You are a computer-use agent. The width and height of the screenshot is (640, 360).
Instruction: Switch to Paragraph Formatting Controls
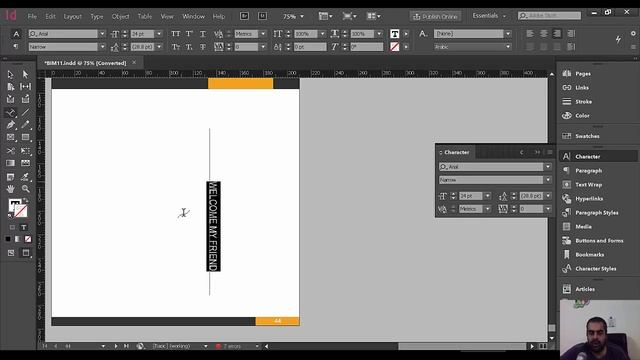point(16,47)
